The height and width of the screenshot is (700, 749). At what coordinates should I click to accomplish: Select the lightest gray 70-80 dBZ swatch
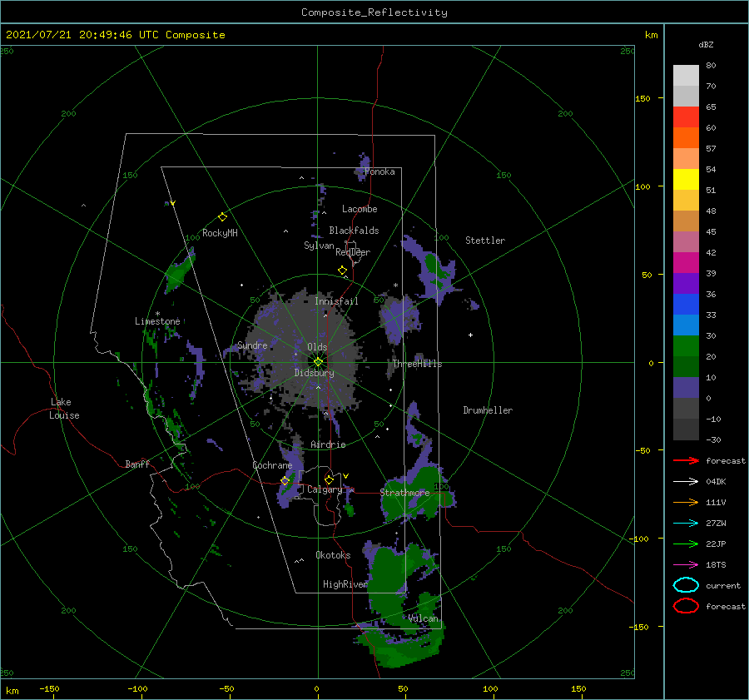[686, 76]
